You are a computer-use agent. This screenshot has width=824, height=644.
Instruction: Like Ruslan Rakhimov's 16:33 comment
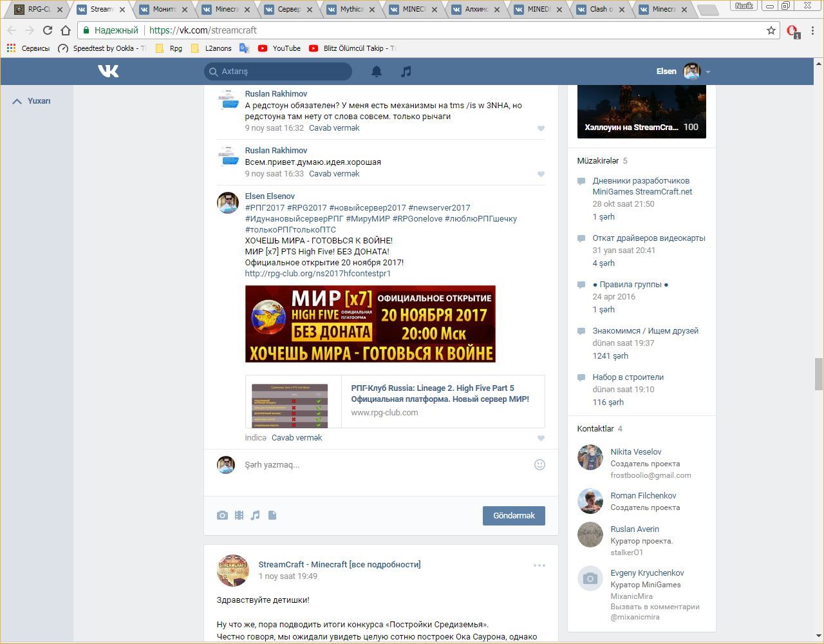541,174
